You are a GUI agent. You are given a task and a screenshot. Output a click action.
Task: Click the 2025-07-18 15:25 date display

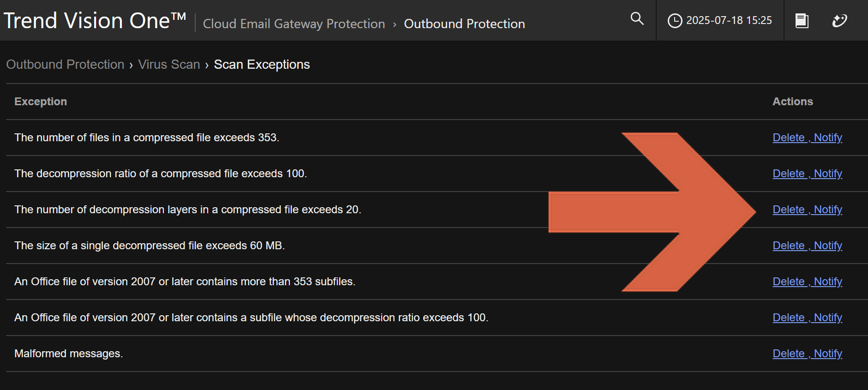click(729, 21)
